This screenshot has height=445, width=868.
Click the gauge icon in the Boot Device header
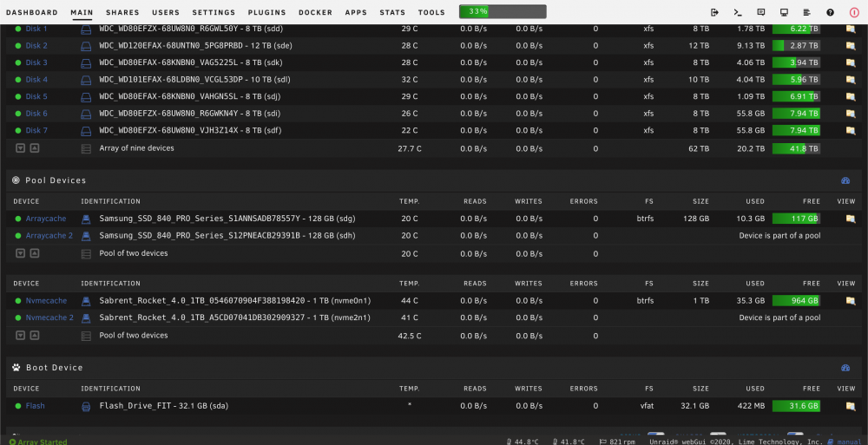(845, 368)
